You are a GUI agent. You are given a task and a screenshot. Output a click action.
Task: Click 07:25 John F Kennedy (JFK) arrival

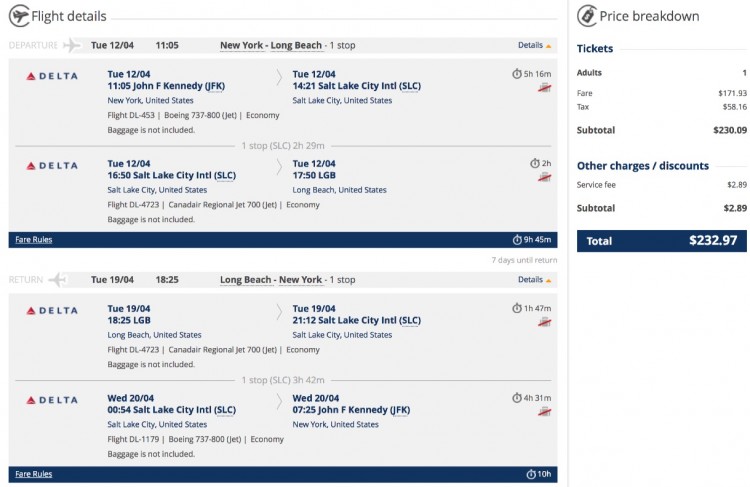[351, 410]
